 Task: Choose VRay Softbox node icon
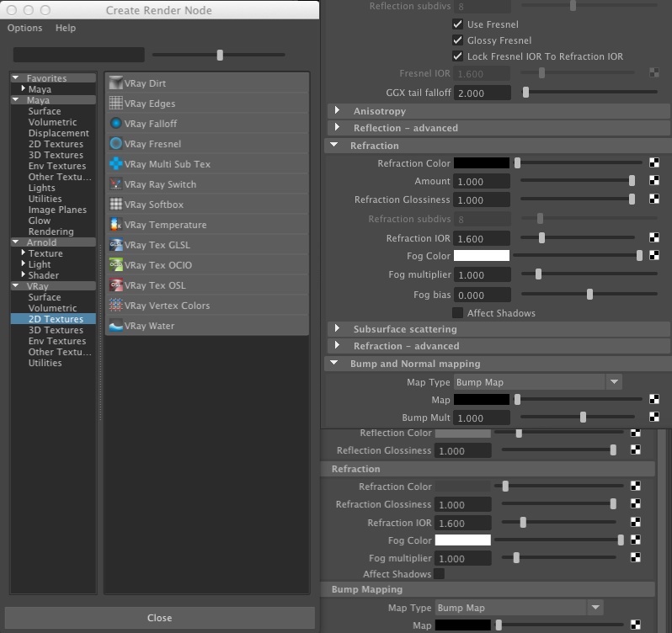[115, 205]
